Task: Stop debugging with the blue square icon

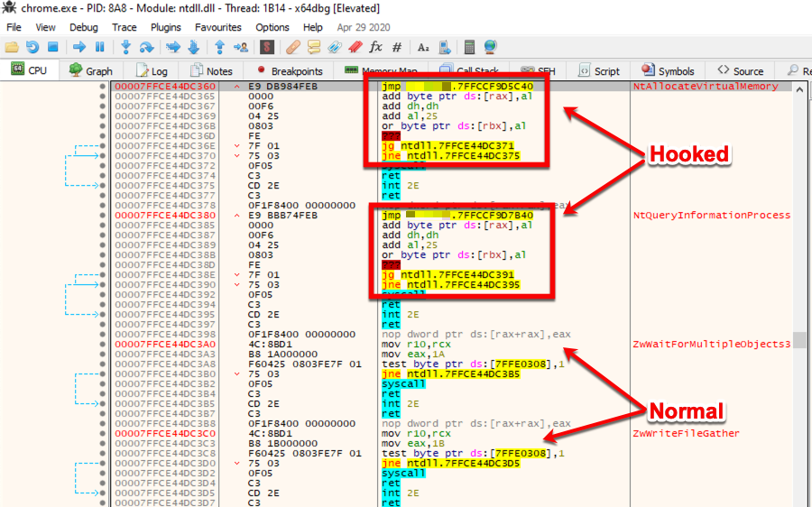Action: point(52,47)
